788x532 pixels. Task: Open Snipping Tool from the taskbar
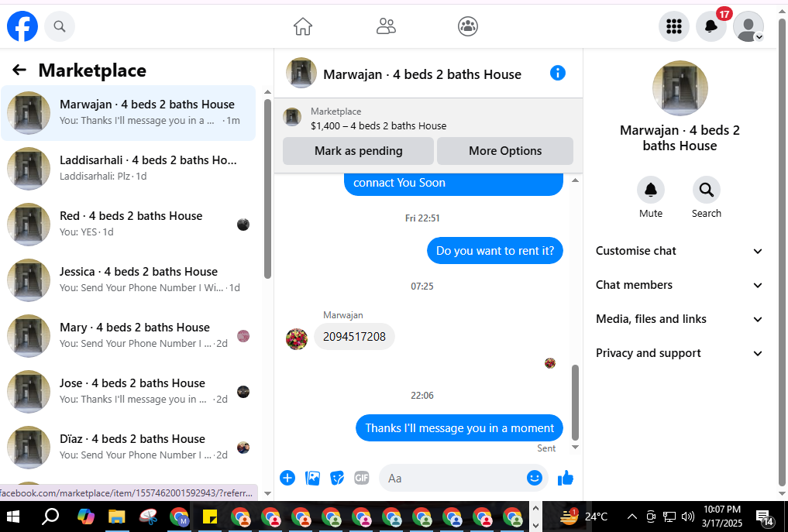148,517
